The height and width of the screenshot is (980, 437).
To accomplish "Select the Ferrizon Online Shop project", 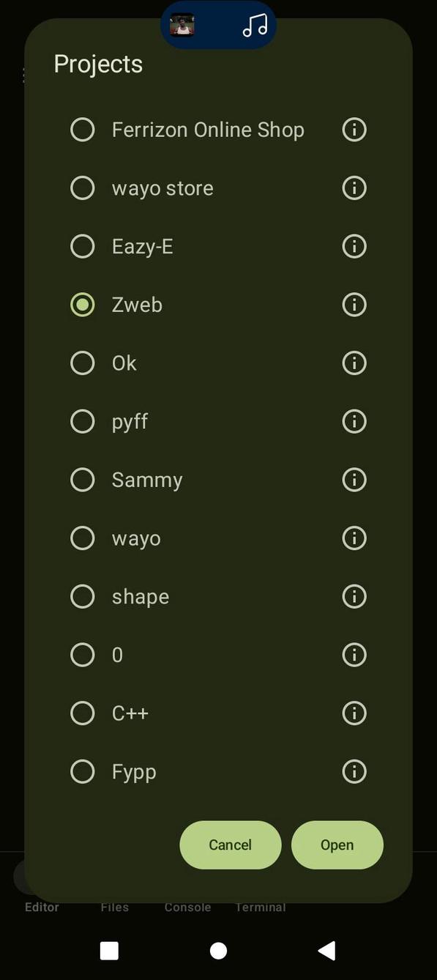I will click(x=83, y=130).
